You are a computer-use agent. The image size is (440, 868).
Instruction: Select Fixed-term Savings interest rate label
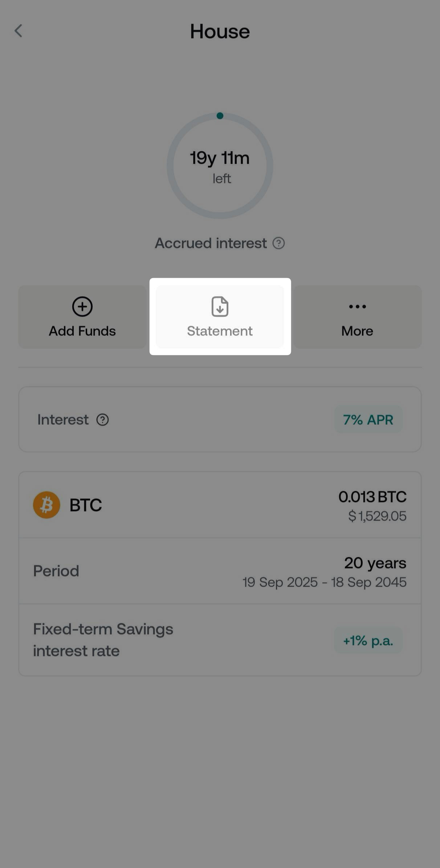point(103,640)
